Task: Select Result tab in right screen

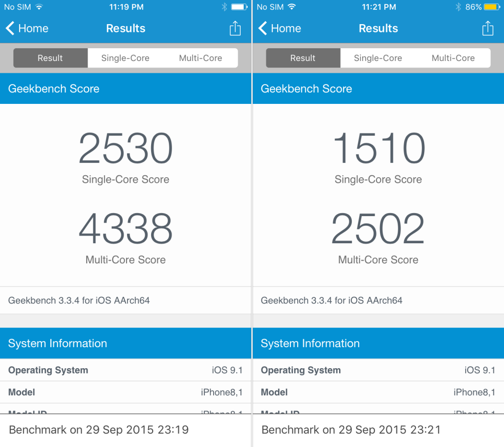Action: click(303, 58)
